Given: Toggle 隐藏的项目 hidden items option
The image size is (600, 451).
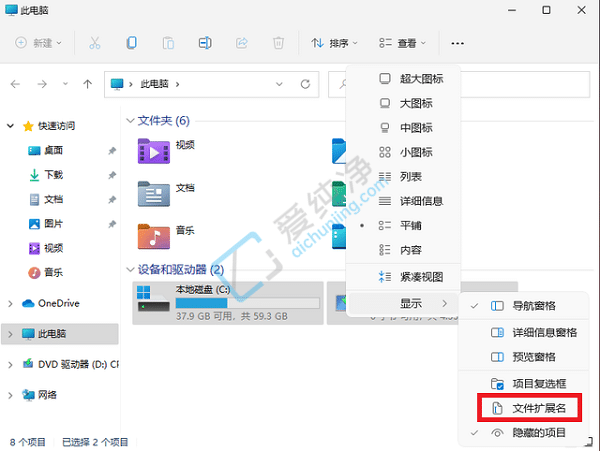Looking at the screenshot, I should coord(523,433).
